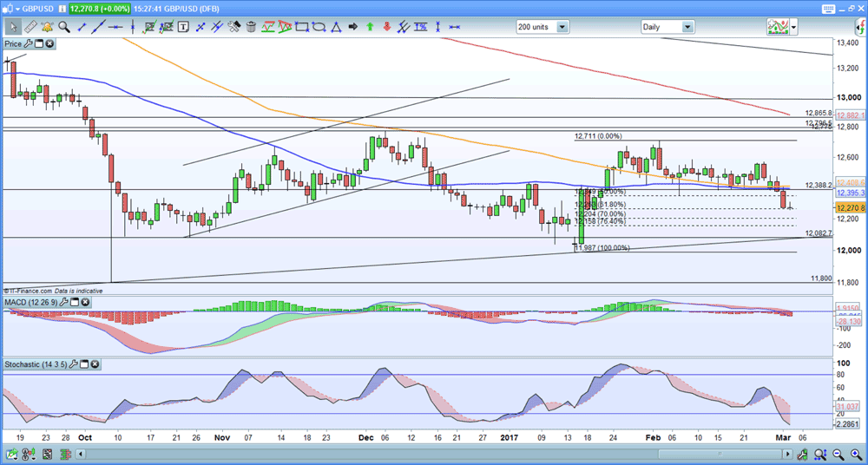Maximize the Price panel
868x465 pixels.
pyautogui.click(x=40, y=43)
